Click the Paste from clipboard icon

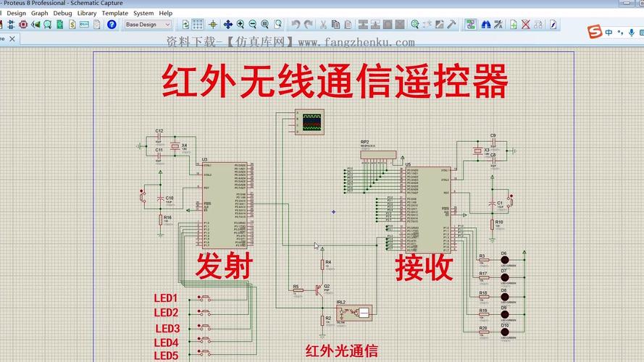click(x=348, y=25)
